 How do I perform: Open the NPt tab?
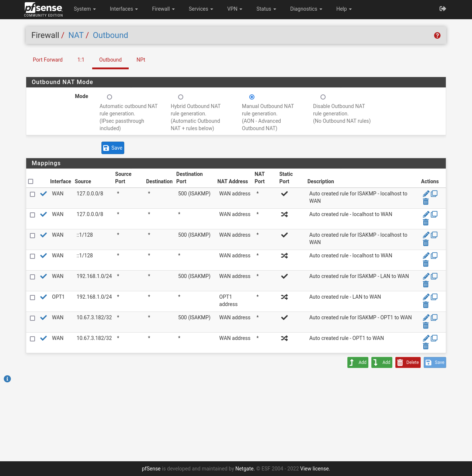pos(140,60)
